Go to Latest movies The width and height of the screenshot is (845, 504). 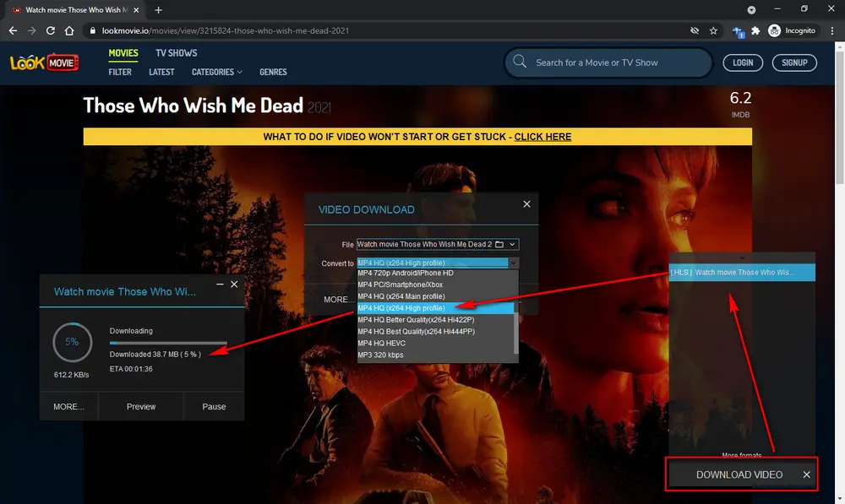pyautogui.click(x=161, y=72)
